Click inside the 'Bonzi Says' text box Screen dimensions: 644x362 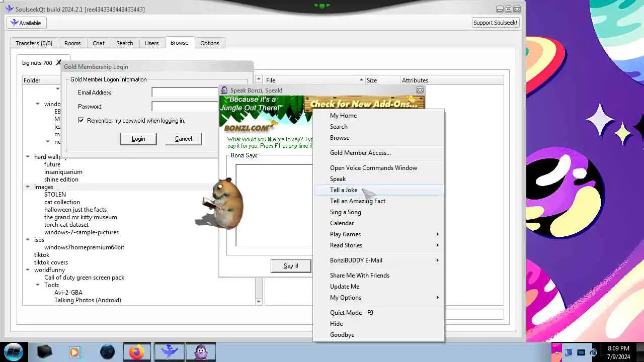coord(274,205)
